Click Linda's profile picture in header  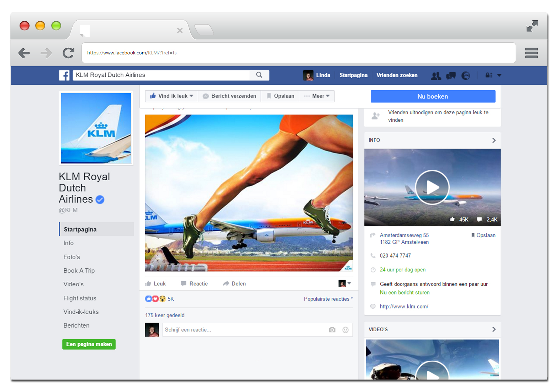click(x=308, y=75)
